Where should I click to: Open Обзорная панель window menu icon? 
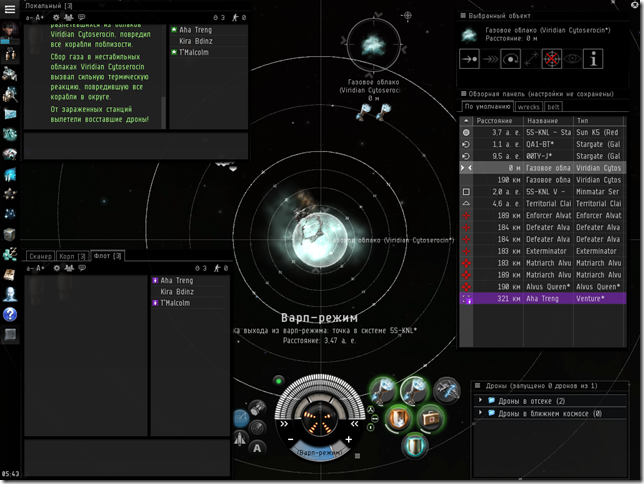click(x=464, y=94)
